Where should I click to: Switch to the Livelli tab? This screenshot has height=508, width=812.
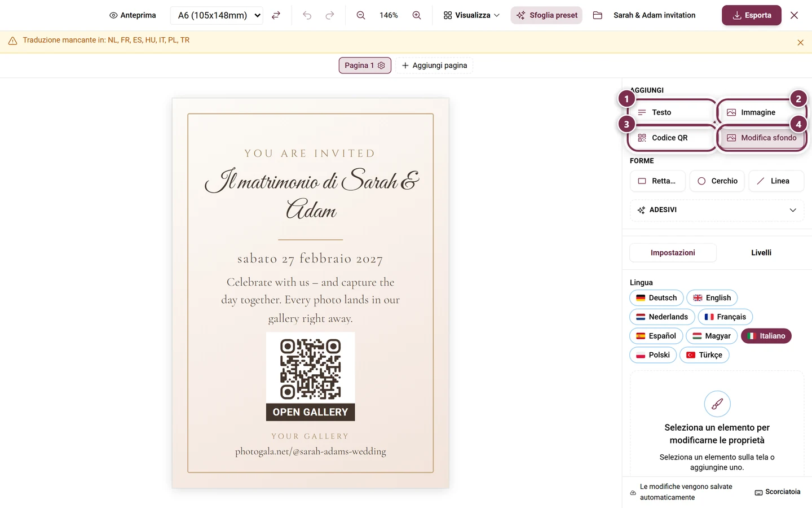point(761,253)
